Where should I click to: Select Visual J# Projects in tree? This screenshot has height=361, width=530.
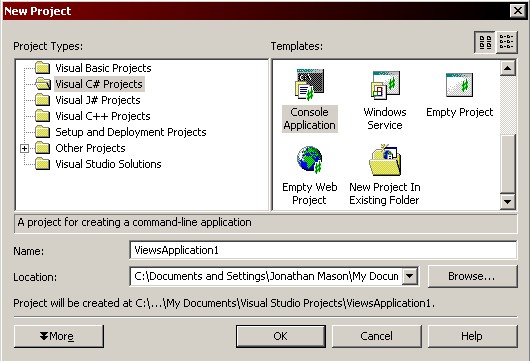[x=98, y=100]
